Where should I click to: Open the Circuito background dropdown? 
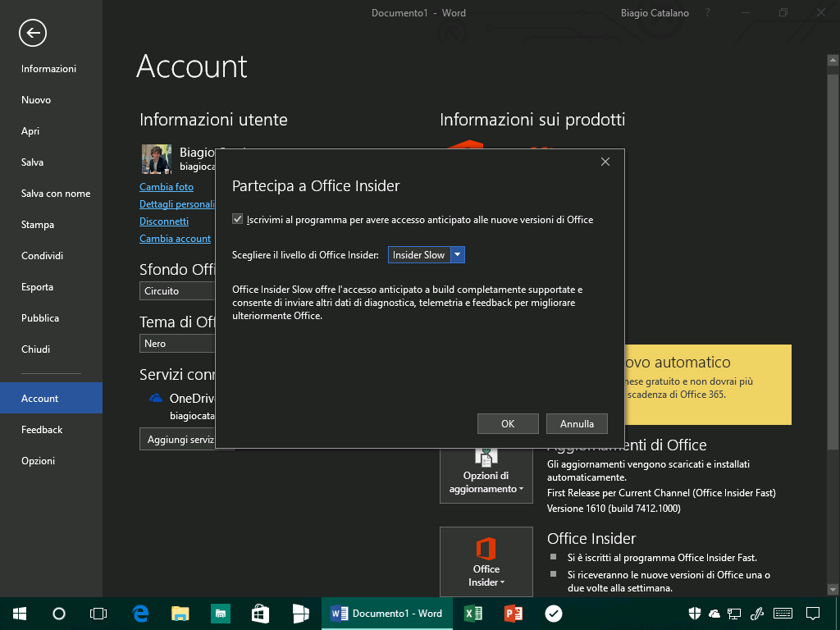[x=177, y=291]
